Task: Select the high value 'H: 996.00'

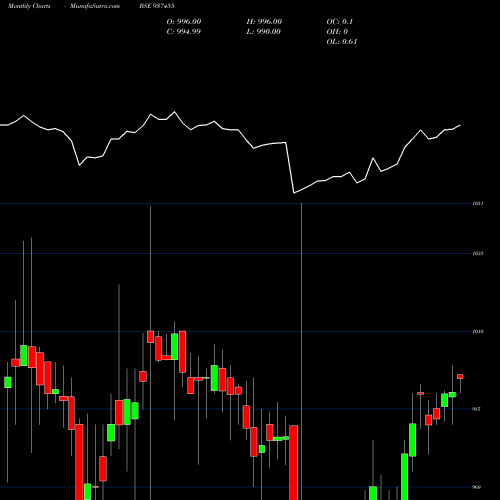Action: pyautogui.click(x=264, y=21)
